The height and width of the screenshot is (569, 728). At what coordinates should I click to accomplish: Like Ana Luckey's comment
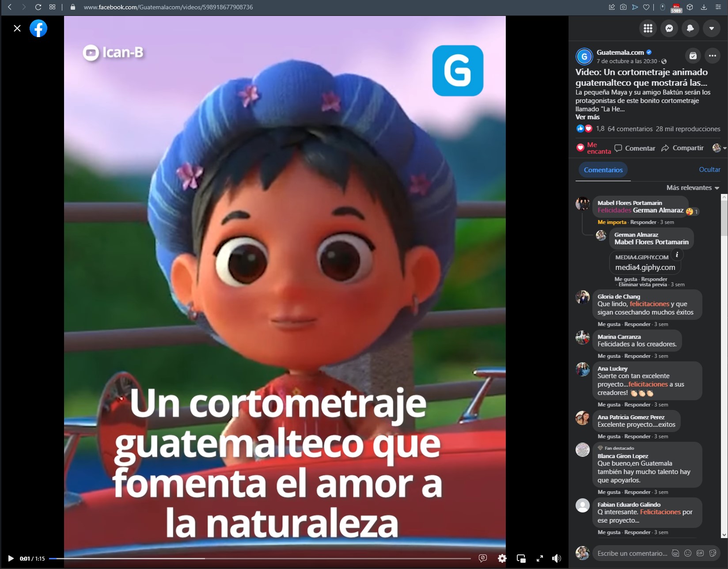pyautogui.click(x=609, y=405)
